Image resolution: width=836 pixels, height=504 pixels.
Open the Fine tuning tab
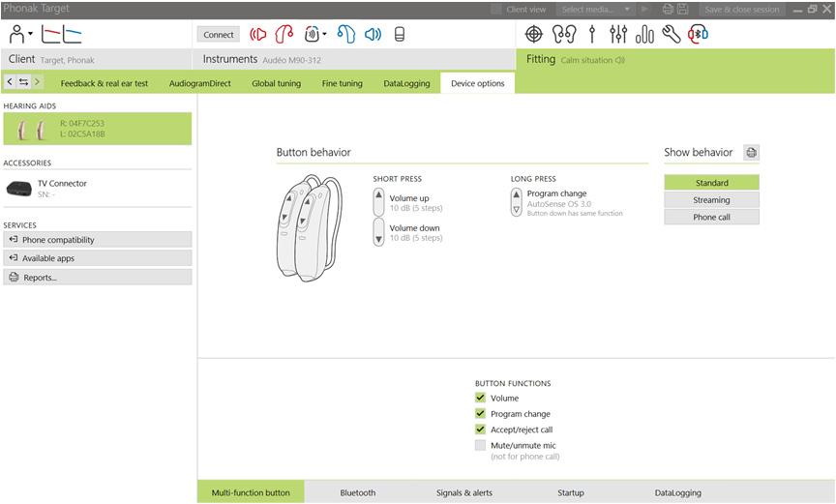(343, 83)
